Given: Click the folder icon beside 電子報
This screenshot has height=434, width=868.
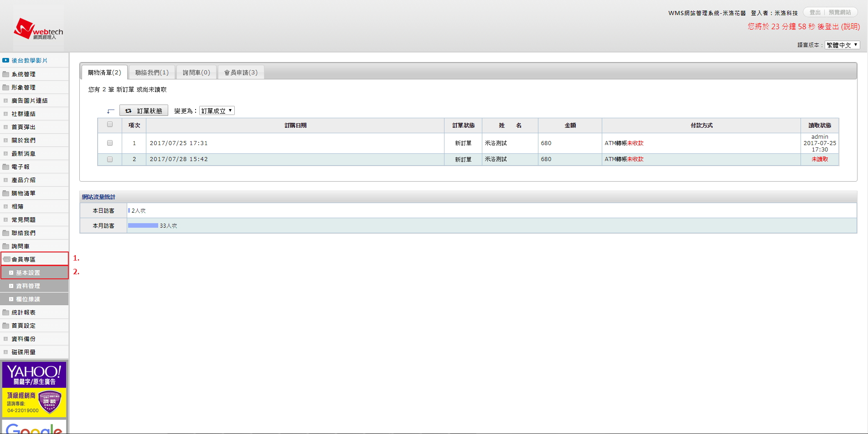Looking at the screenshot, I should [6, 167].
